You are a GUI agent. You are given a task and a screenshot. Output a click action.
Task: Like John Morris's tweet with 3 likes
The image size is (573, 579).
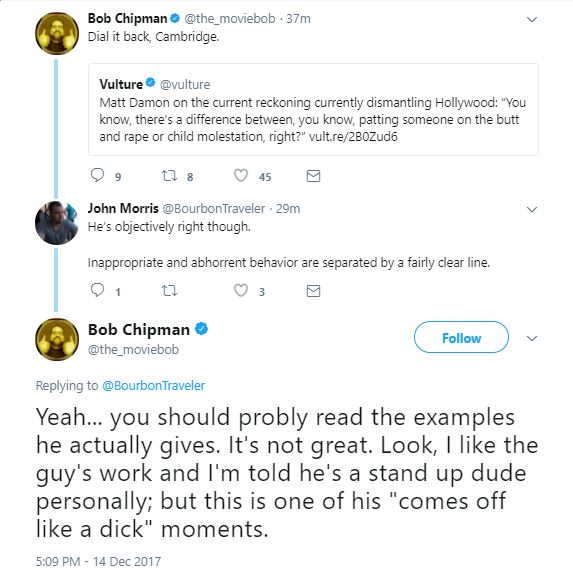pos(241,291)
